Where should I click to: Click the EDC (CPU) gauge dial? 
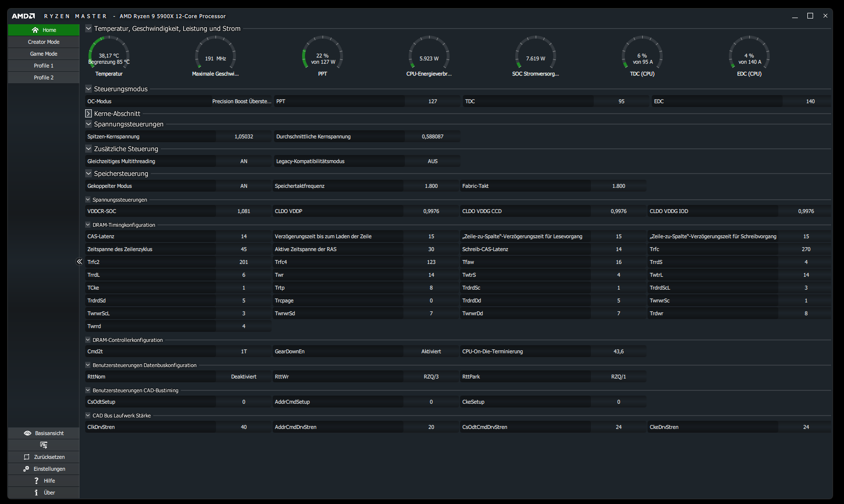[749, 53]
